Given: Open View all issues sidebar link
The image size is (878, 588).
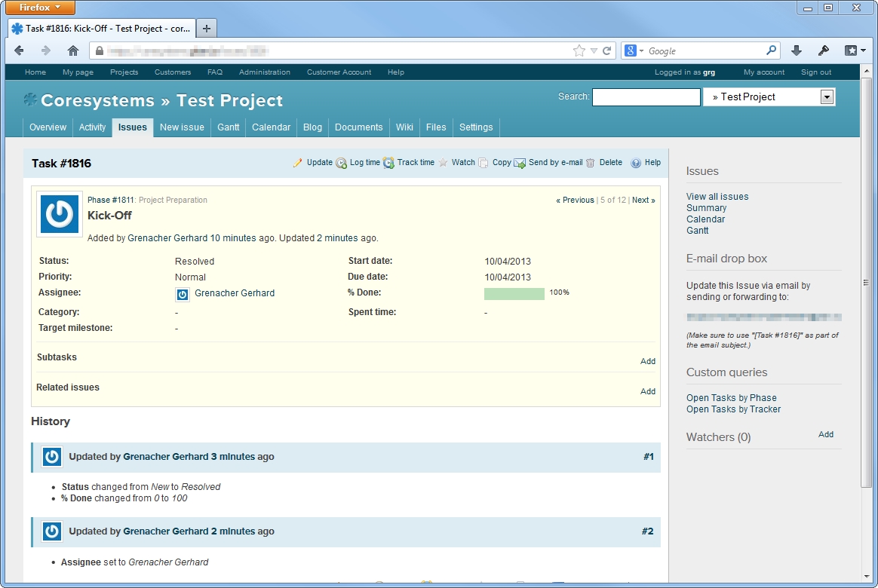Looking at the screenshot, I should click(717, 197).
